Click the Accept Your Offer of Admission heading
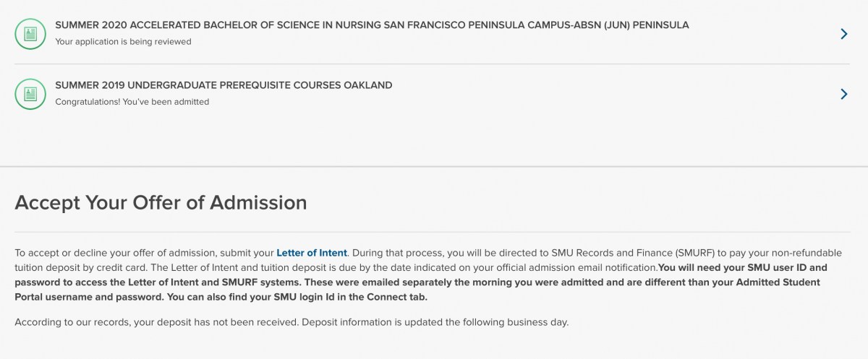This screenshot has height=359, width=868. 161,202
